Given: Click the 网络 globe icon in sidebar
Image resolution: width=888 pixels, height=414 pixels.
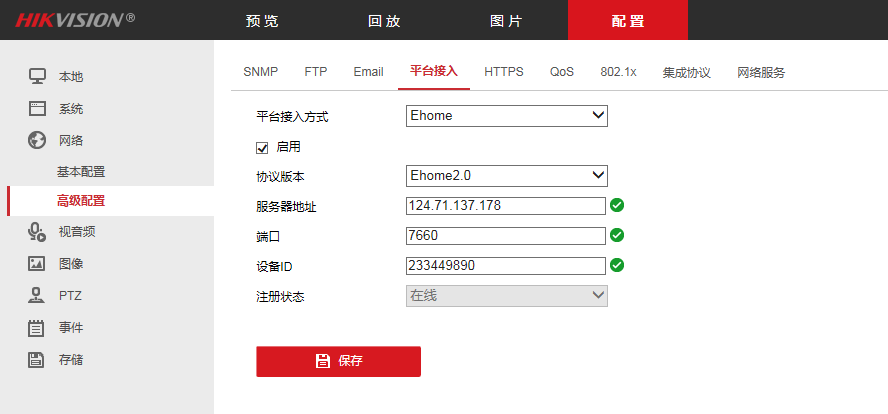Looking at the screenshot, I should point(37,140).
